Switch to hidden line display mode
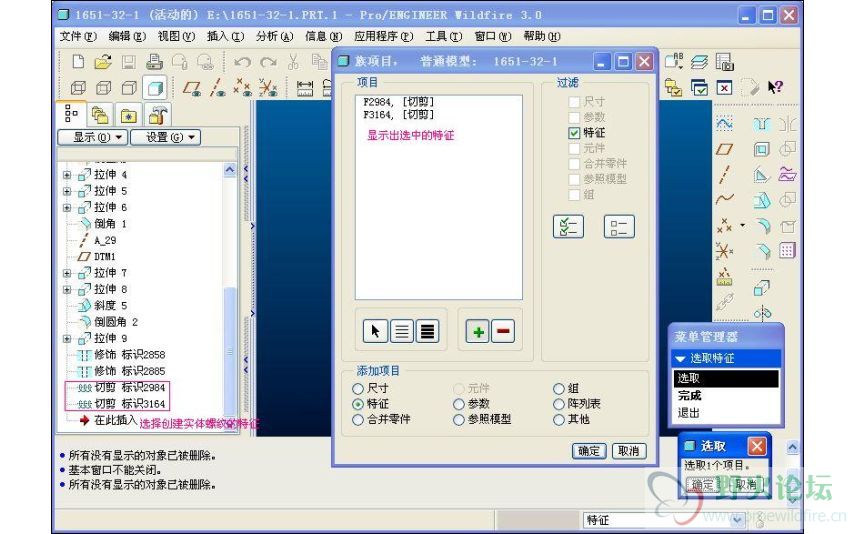Screen dimensions: 856x534 [103, 87]
